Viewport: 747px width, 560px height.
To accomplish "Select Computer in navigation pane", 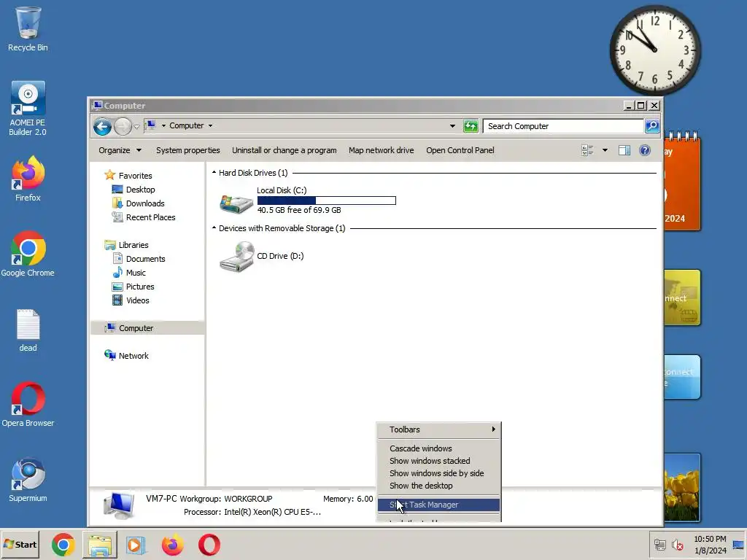I will pyautogui.click(x=147, y=328).
